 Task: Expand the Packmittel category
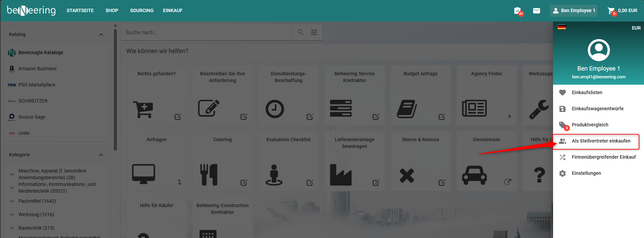click(x=12, y=201)
